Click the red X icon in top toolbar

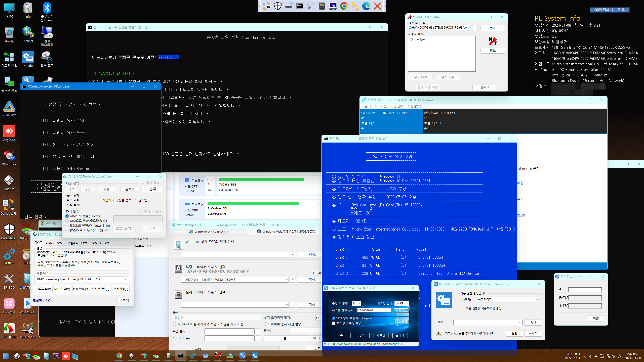tap(377, 6)
